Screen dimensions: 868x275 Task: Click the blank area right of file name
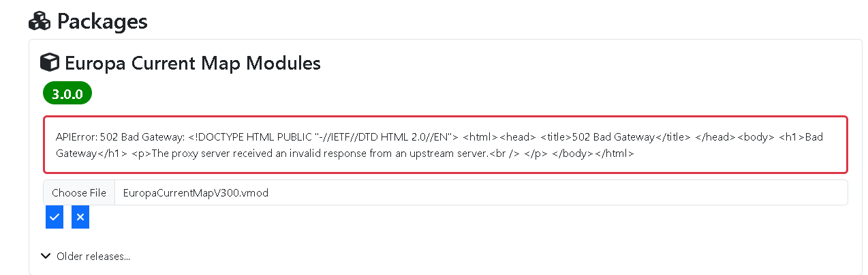coord(545,193)
